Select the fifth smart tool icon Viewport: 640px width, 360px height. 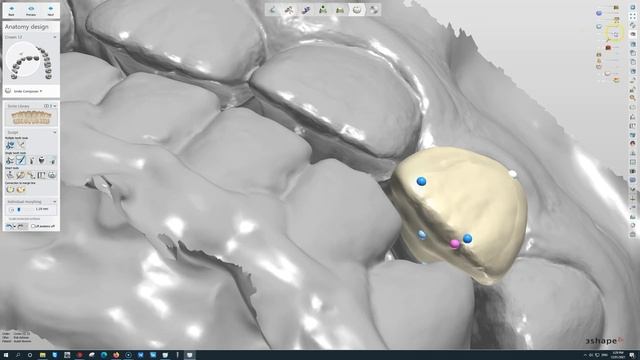(52, 175)
